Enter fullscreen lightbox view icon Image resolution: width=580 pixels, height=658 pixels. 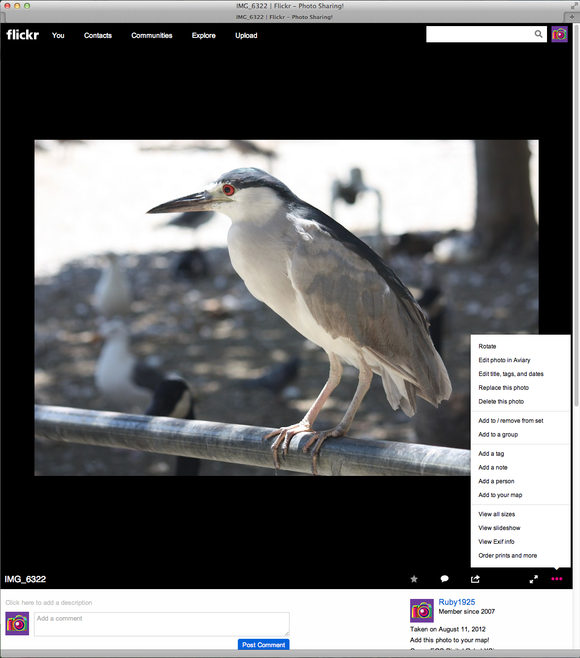point(533,579)
